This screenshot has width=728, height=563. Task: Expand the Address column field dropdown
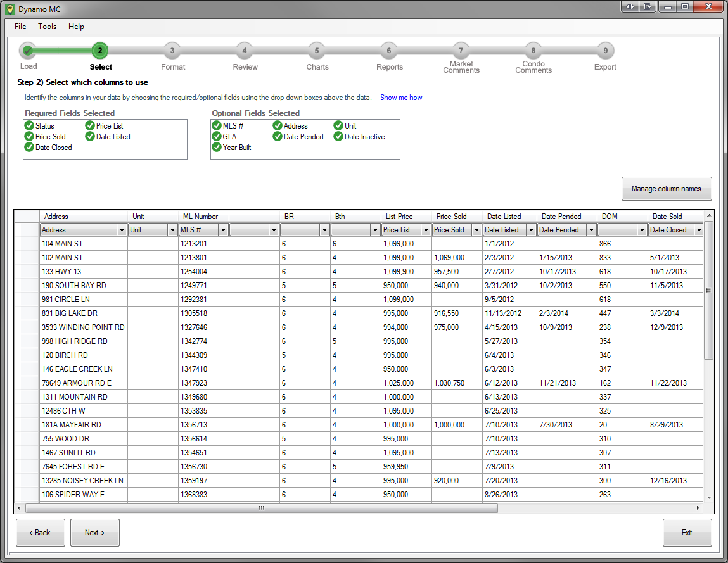pyautogui.click(x=122, y=230)
